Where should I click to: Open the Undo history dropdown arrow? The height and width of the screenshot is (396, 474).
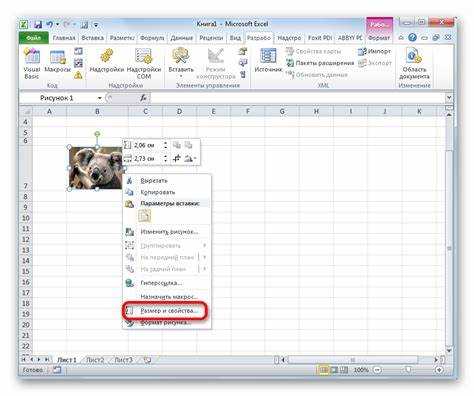coord(57,25)
